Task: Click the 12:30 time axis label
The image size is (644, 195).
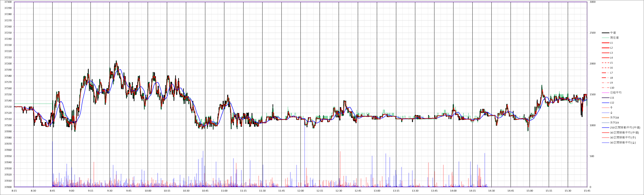Action: [x=339, y=191]
